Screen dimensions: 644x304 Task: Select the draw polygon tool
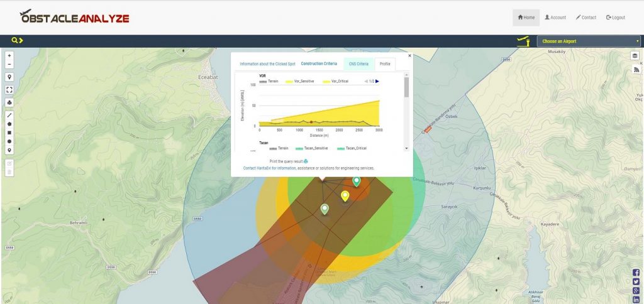[x=9, y=124]
